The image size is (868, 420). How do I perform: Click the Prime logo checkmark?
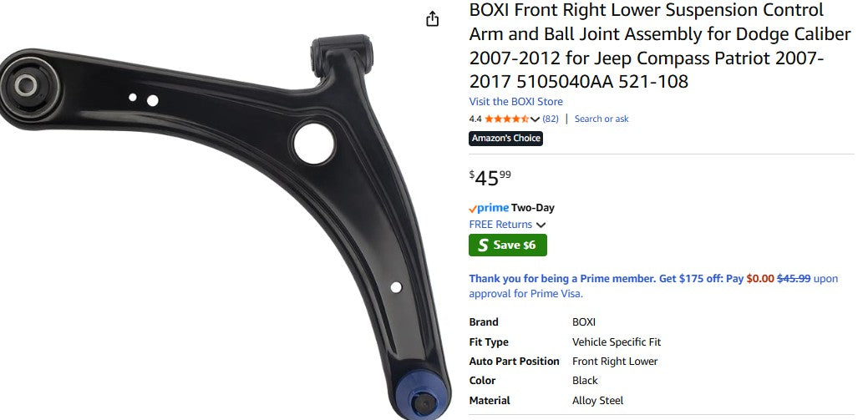point(473,209)
